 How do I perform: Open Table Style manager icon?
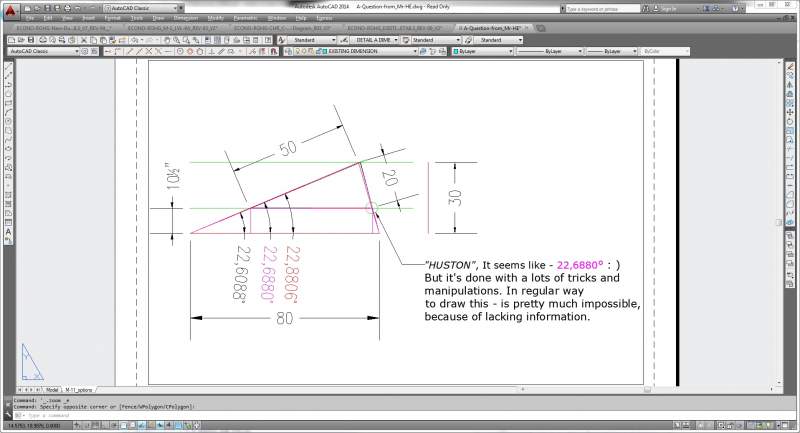[x=406, y=40]
